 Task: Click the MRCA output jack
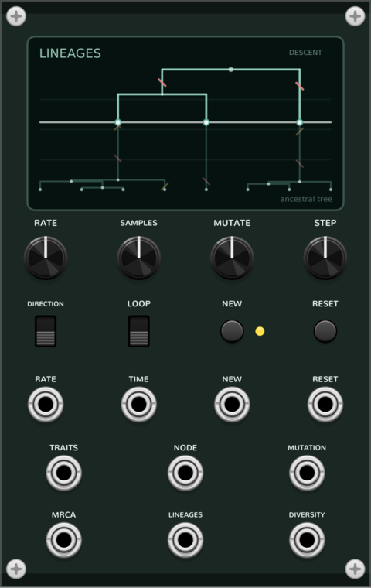coord(63,540)
